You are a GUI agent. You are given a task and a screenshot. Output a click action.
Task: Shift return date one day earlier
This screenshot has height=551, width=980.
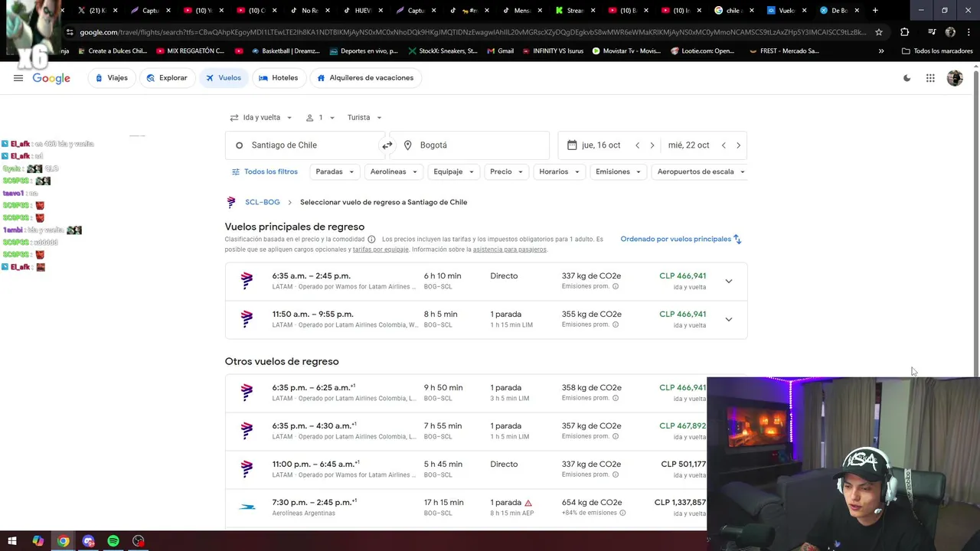click(724, 145)
